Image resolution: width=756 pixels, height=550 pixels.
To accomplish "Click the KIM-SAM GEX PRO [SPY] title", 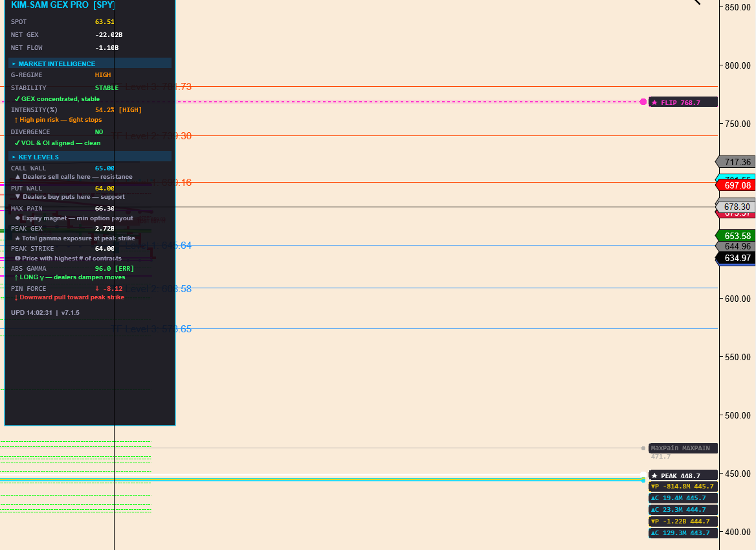I will [x=63, y=5].
